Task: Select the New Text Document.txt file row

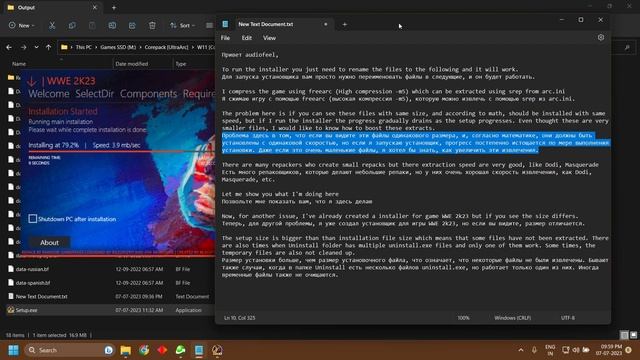Action: tap(109, 296)
